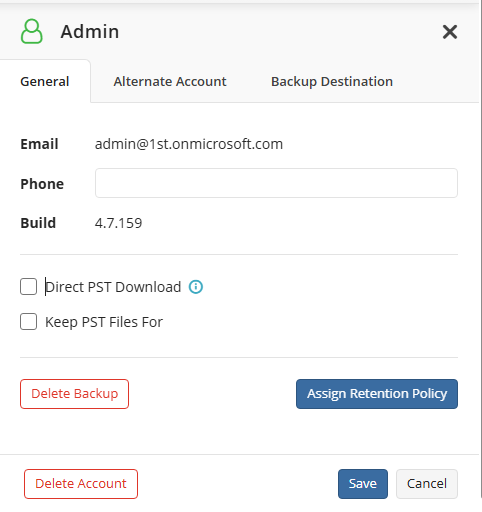
Task: Click the Keep PST Files For label
Action: pyautogui.click(x=104, y=322)
